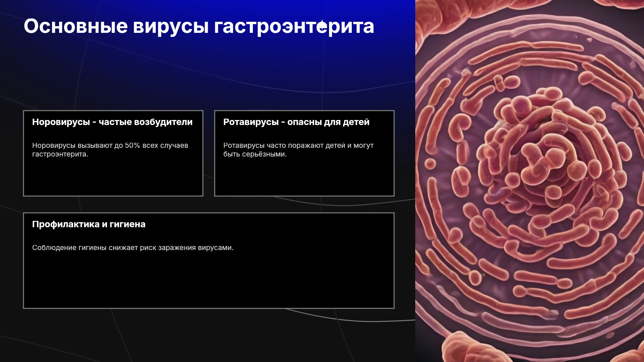Click the "Ротавирусы - опасны для детей" heading
The image size is (644, 362).
(296, 122)
